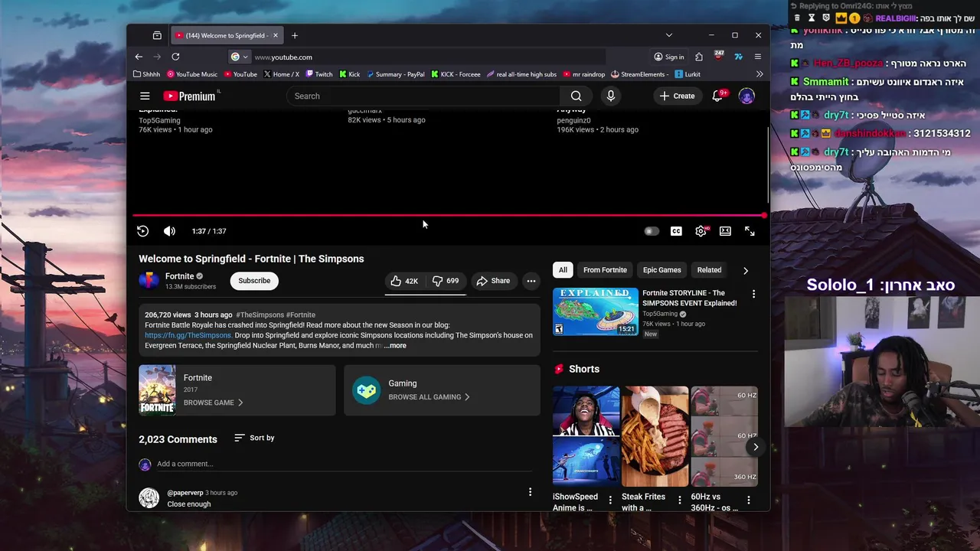Toggle the autoplay switch in the player

point(651,231)
